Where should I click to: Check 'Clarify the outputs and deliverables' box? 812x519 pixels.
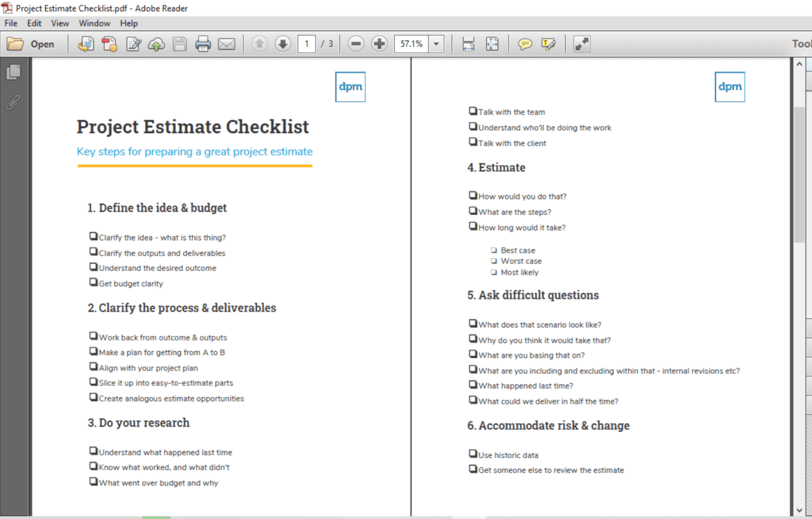point(94,251)
